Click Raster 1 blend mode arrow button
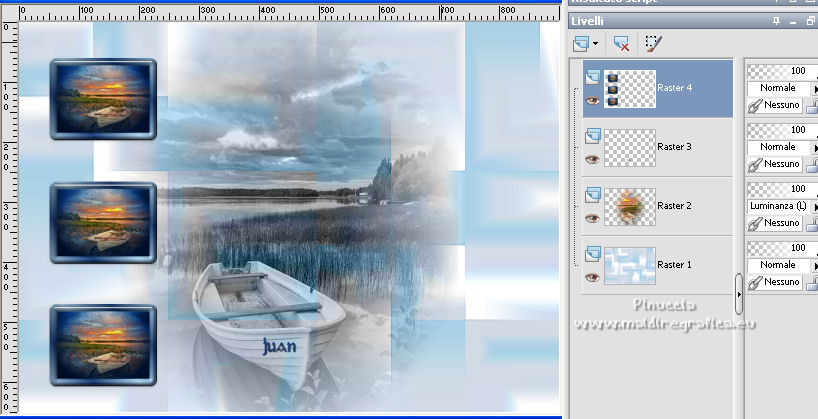This screenshot has height=419, width=818. 814,266
